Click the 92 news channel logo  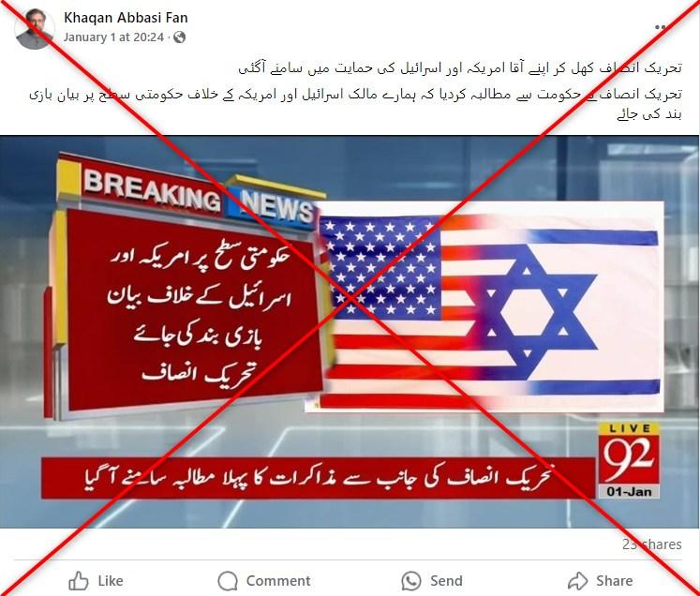pyautogui.click(x=629, y=460)
